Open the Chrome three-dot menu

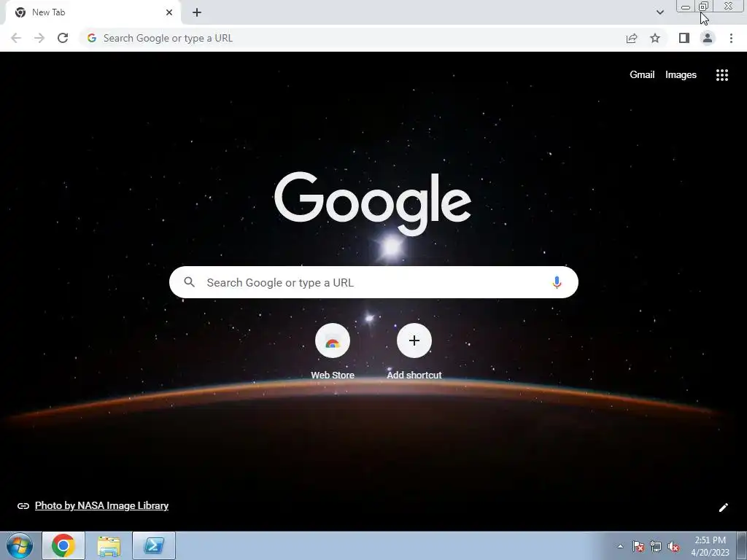731,38
